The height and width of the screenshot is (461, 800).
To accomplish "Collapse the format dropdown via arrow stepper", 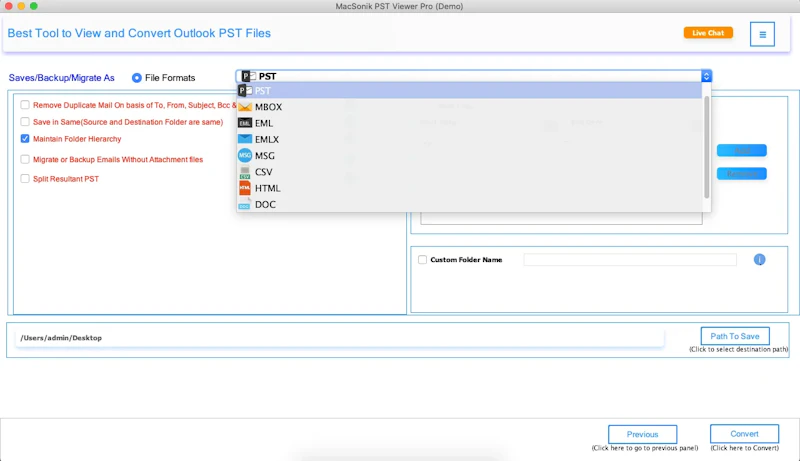I will 706,76.
